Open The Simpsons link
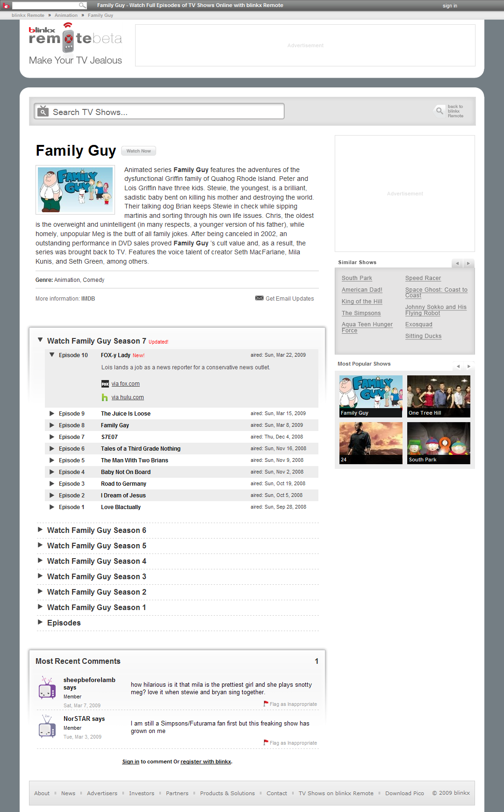The image size is (504, 812). 361,313
